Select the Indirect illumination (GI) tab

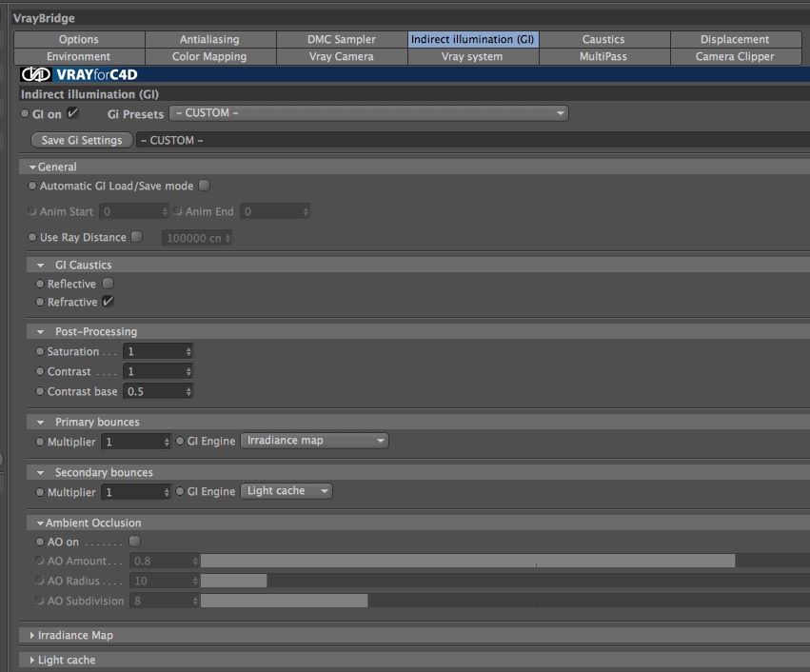coord(473,39)
